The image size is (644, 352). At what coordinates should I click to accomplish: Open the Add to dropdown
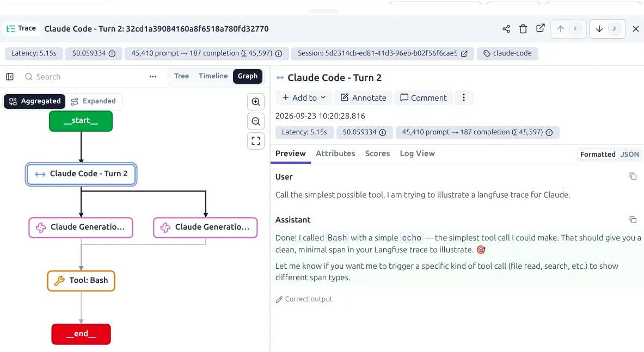pos(304,97)
